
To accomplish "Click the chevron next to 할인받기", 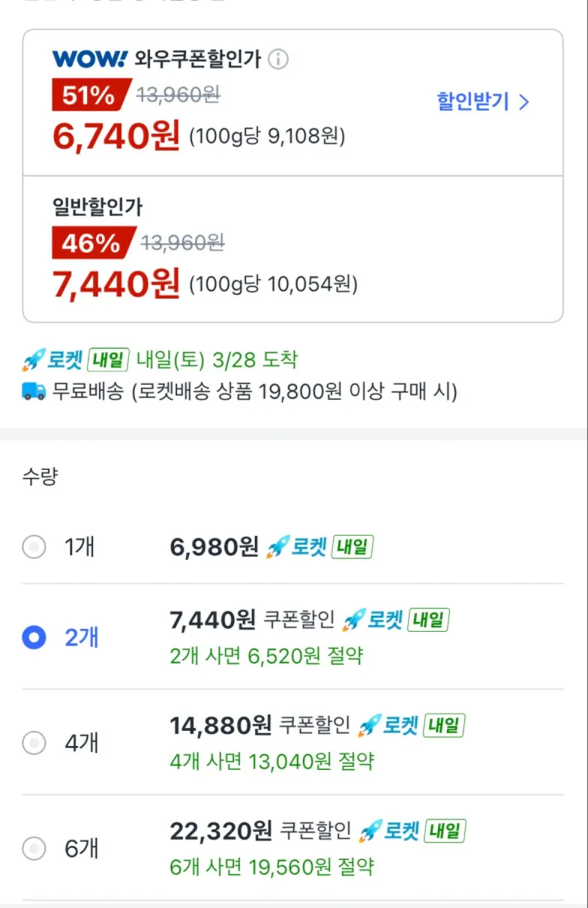I will 524,102.
